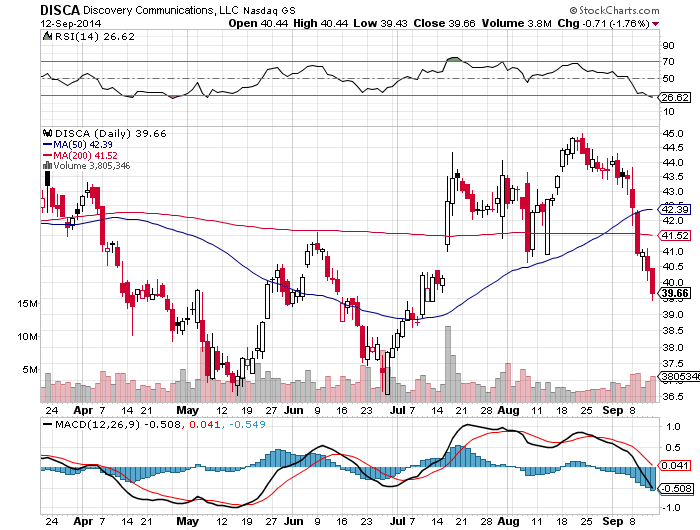Click the volume bars icon in the legend
Viewport: 700px width, 530px height.
pos(47,165)
